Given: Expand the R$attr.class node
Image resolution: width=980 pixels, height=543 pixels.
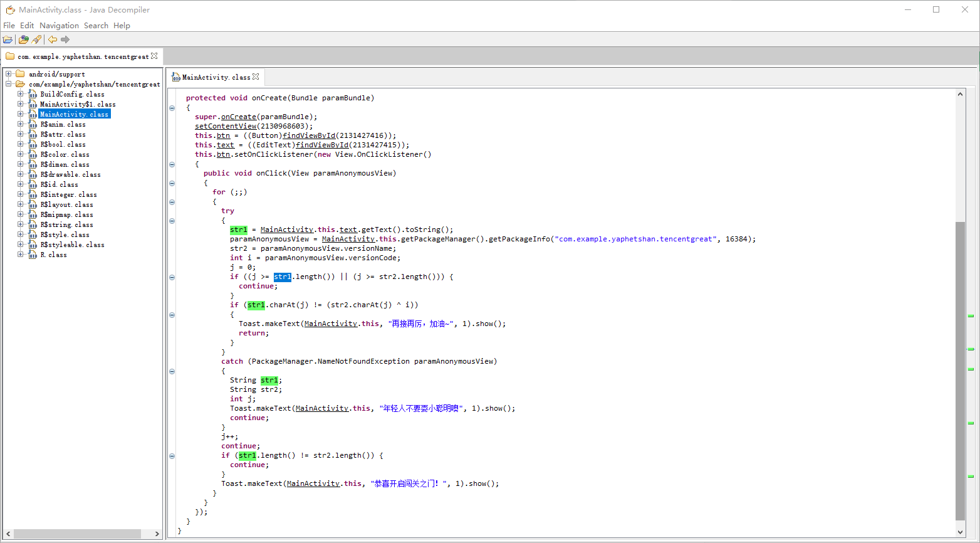Looking at the screenshot, I should coord(20,134).
